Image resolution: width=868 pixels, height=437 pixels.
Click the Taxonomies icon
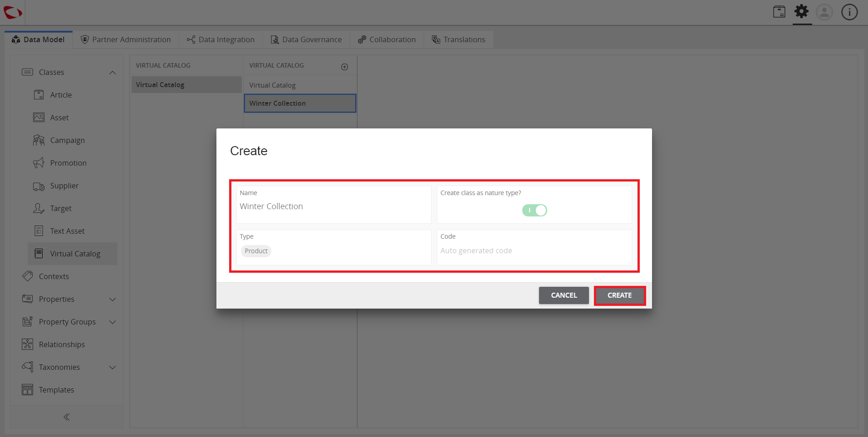pyautogui.click(x=28, y=367)
